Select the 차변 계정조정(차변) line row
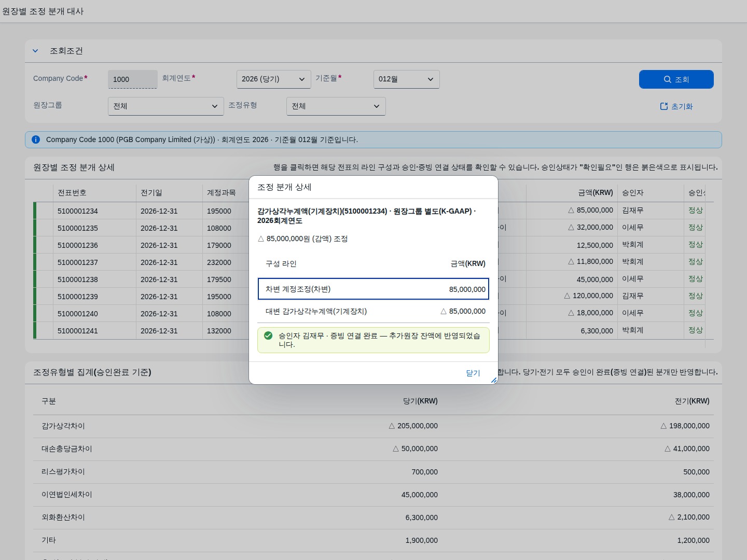 (374, 289)
